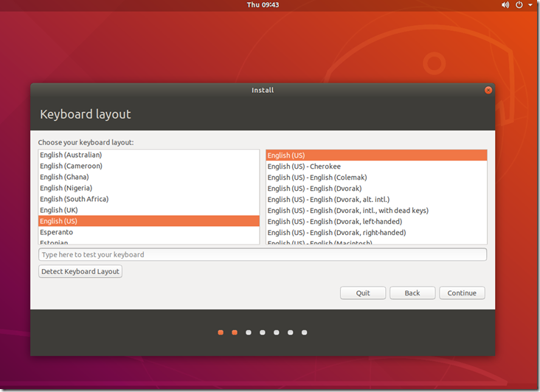
Task: Click the Quit button
Action: (363, 293)
